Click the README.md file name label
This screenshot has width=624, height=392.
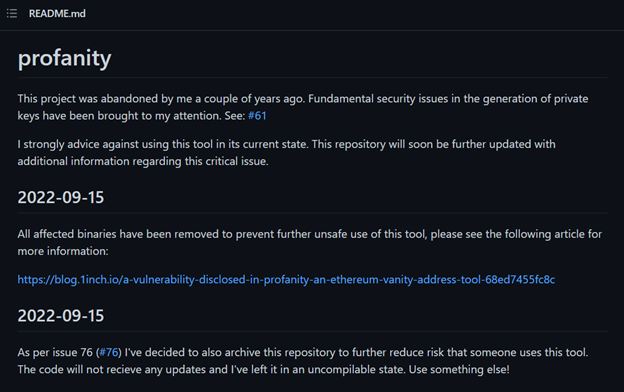point(57,14)
